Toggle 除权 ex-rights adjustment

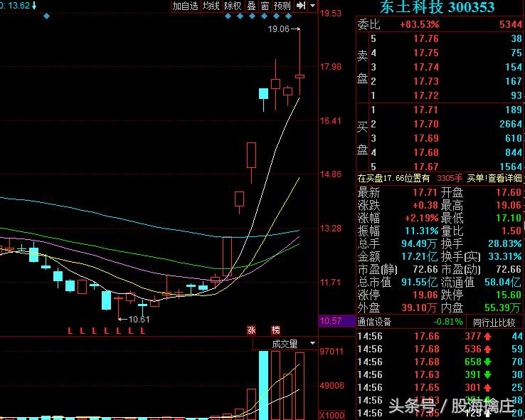click(233, 6)
